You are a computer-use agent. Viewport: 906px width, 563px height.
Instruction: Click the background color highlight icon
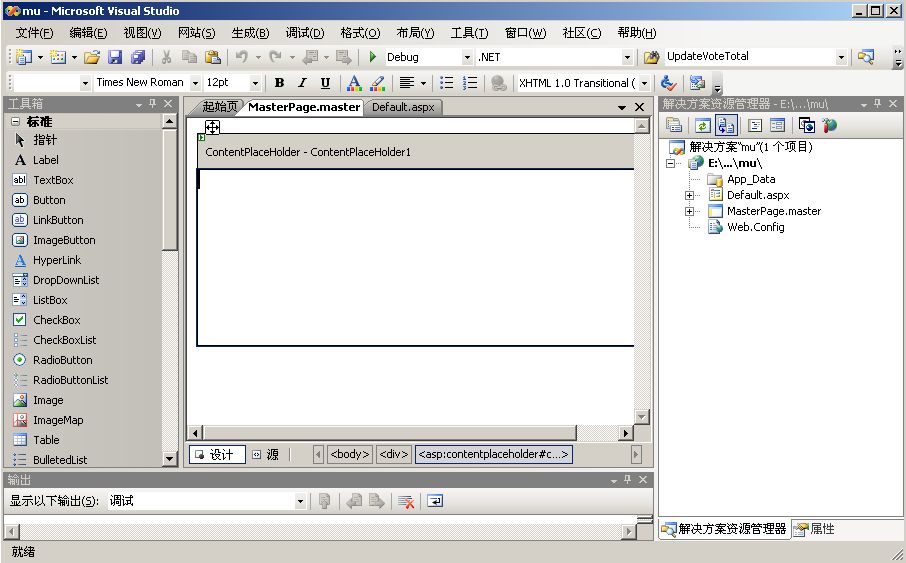[377, 83]
